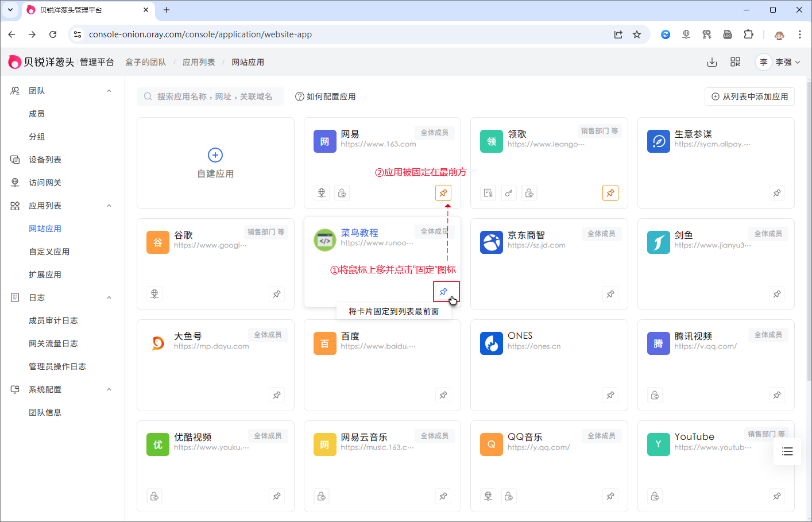Screen dimensions: 812x522
Task: Click the floating list menu button
Action: click(787, 451)
